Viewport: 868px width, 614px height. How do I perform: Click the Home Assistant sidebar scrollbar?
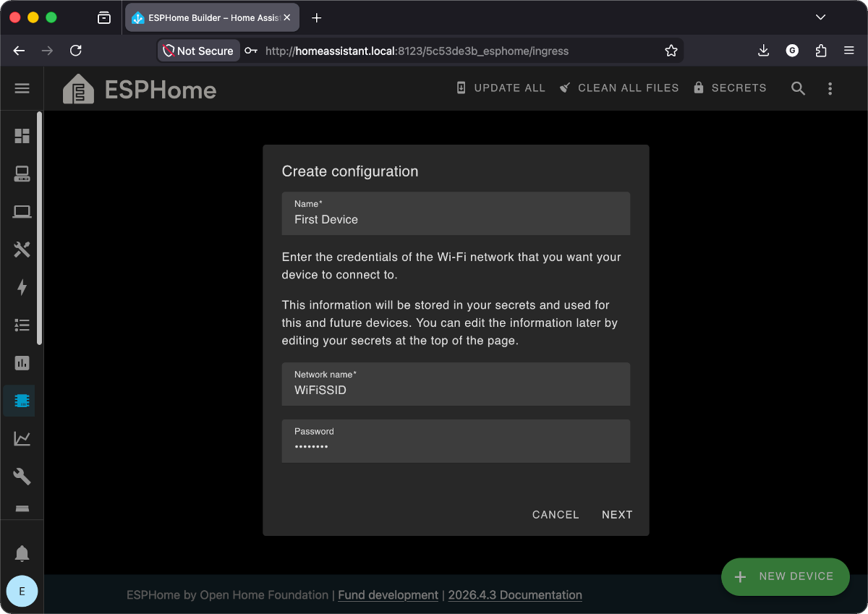coord(40,228)
